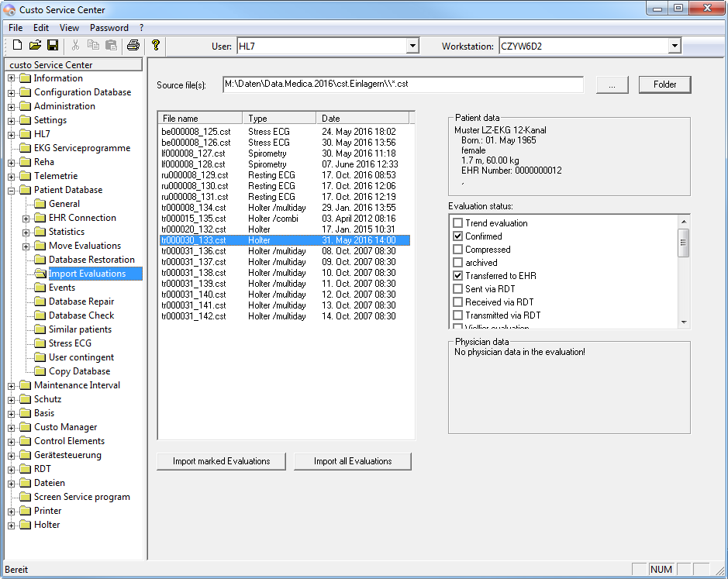Select file row be000008_125.cst
Screen dimensions: 728x579
tap(285, 132)
